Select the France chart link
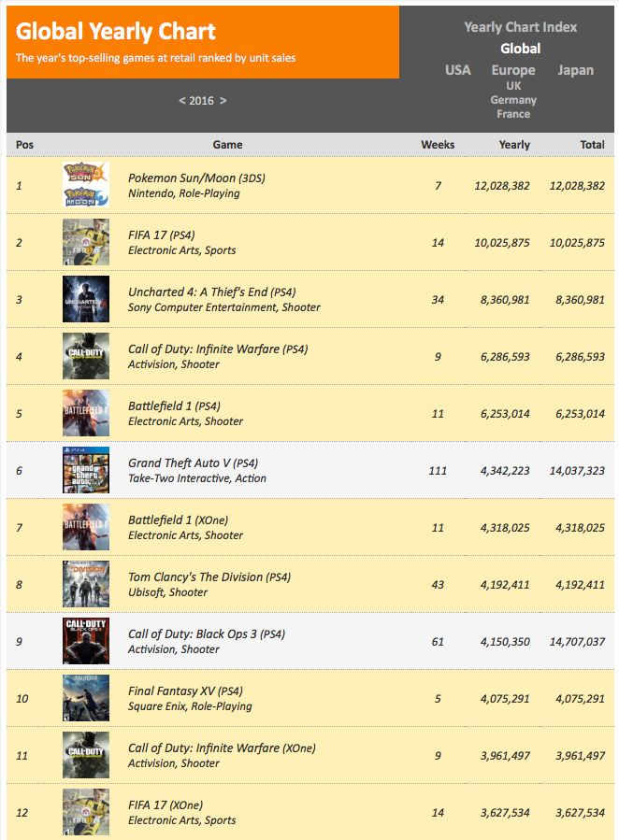Viewport: 619px width, 840px height. (513, 114)
